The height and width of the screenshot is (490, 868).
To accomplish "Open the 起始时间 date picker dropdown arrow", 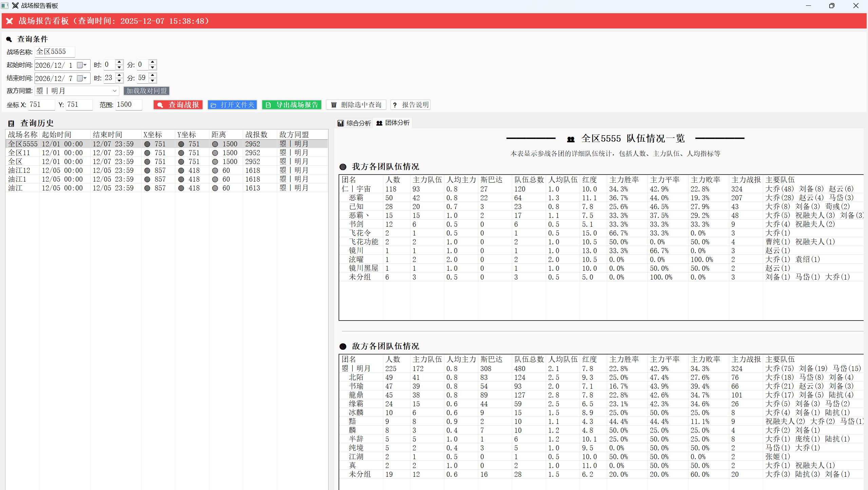I will click(85, 65).
